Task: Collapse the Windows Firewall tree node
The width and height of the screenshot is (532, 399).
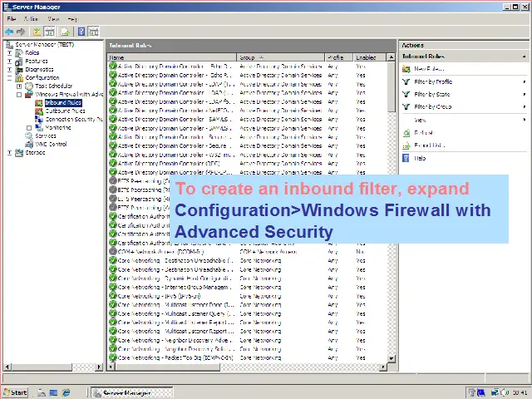Action: (19, 95)
